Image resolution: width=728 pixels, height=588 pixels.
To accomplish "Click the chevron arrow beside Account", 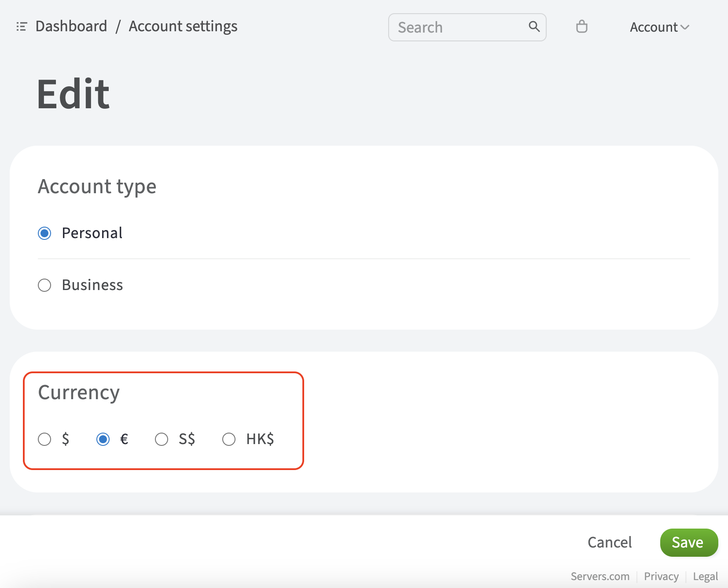I will [x=685, y=27].
